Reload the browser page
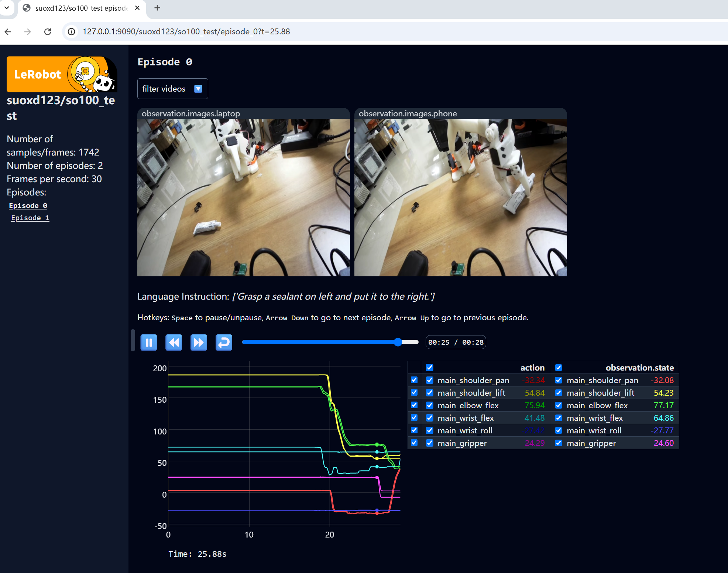This screenshot has height=573, width=728. [48, 32]
